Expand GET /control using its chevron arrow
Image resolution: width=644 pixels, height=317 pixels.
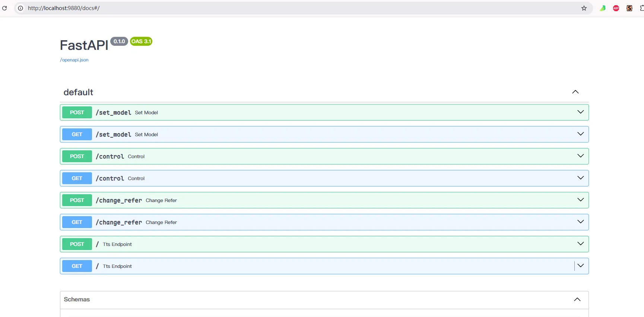coord(580,178)
